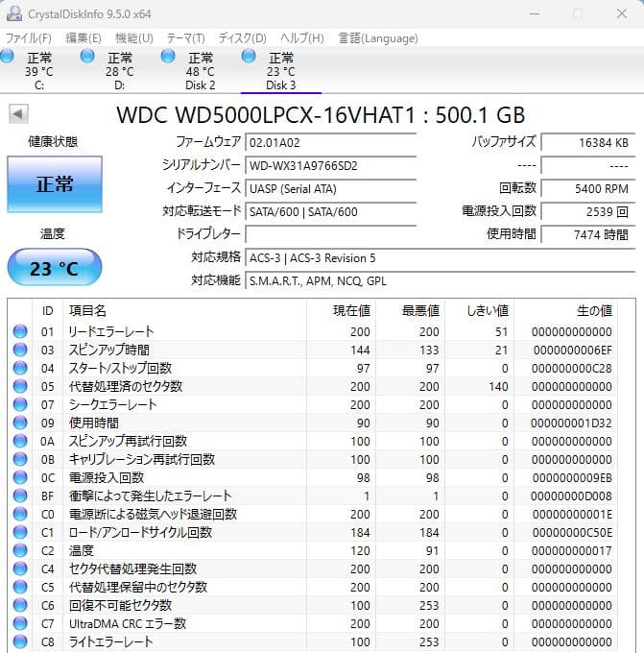Click status orb of row 0C 電源投入回数
The height and width of the screenshot is (653, 644).
(20, 477)
